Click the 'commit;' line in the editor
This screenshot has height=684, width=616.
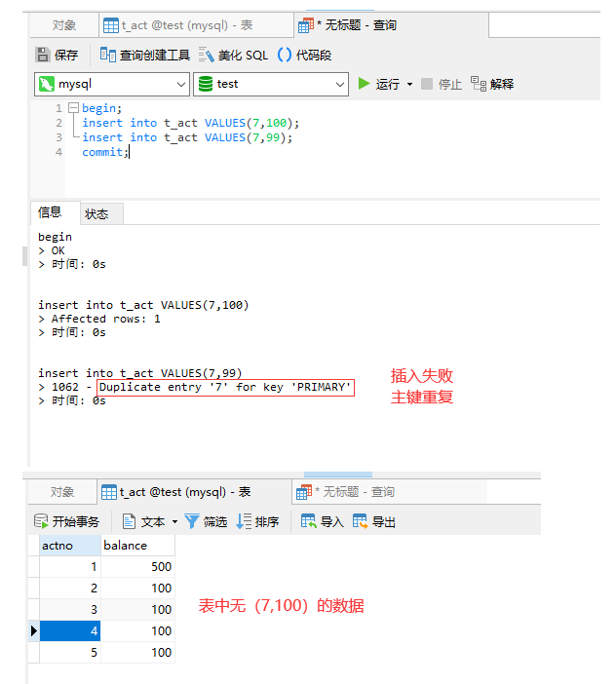coord(105,152)
